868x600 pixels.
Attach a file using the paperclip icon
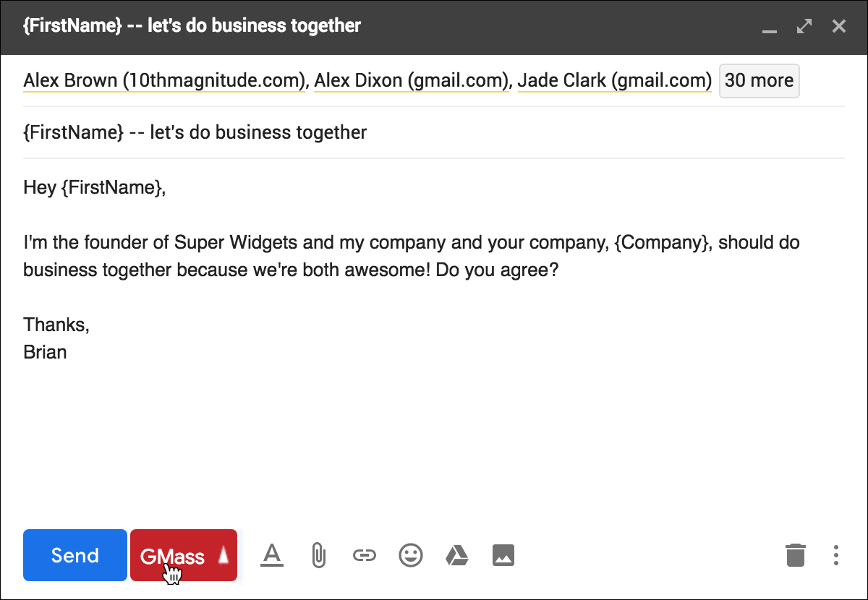coord(318,555)
